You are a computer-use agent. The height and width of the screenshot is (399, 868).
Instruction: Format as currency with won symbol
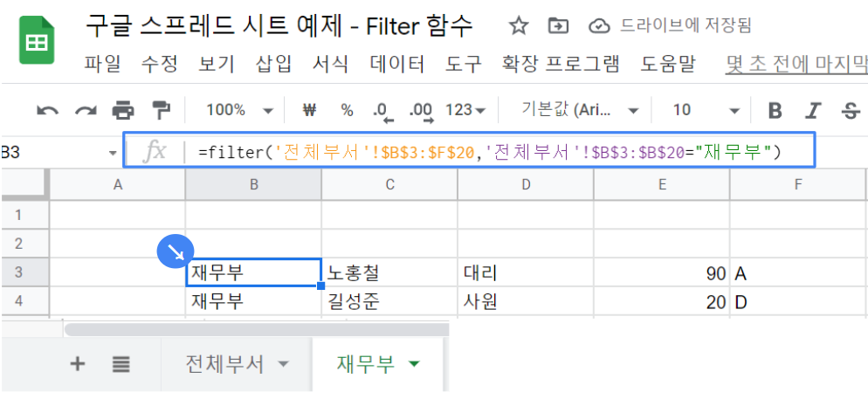[x=309, y=110]
